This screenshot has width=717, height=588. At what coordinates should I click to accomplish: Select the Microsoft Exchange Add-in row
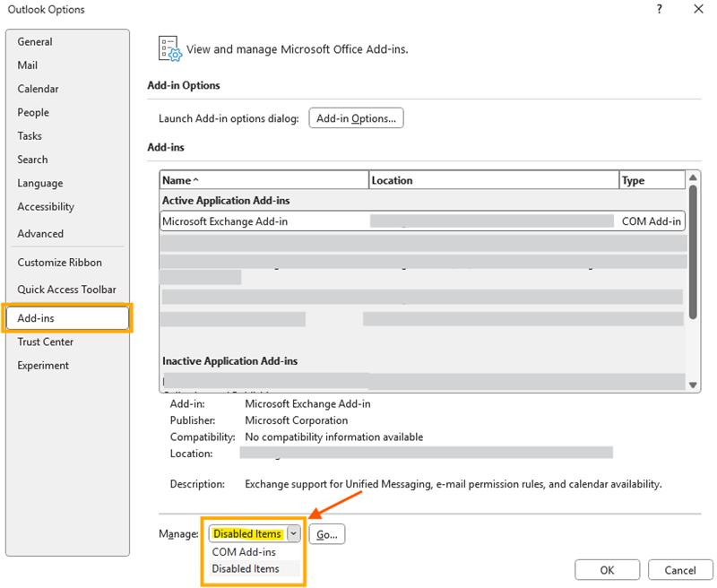(x=422, y=221)
